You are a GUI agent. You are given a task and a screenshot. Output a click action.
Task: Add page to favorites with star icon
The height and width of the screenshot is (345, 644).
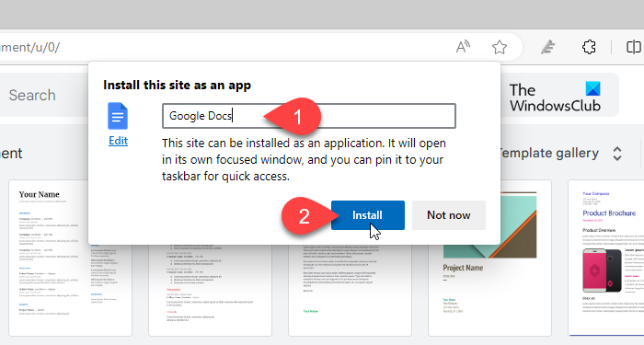point(500,47)
